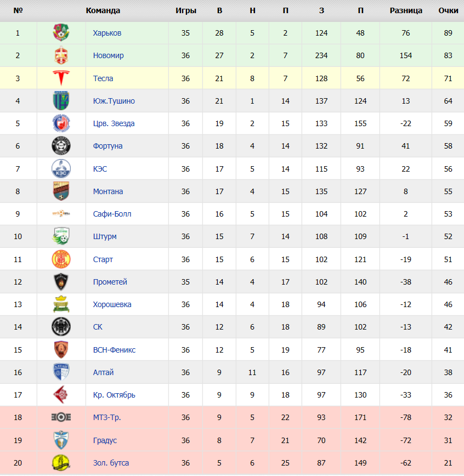The width and height of the screenshot is (464, 476).
Task: Click the Очки column header
Action: click(448, 10)
